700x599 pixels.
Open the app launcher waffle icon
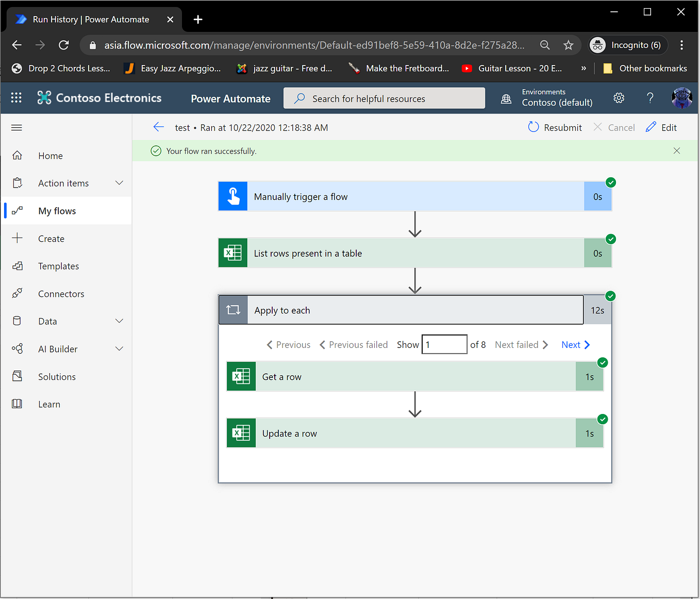16,98
